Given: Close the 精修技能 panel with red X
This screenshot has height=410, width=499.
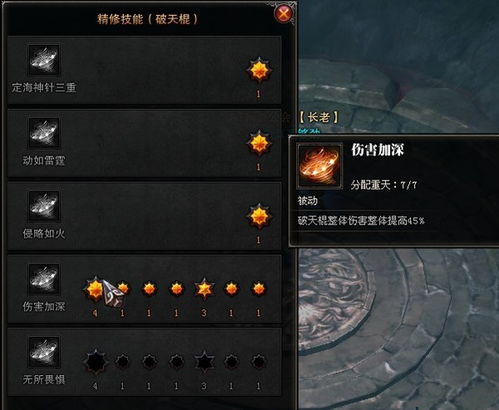Looking at the screenshot, I should [284, 14].
